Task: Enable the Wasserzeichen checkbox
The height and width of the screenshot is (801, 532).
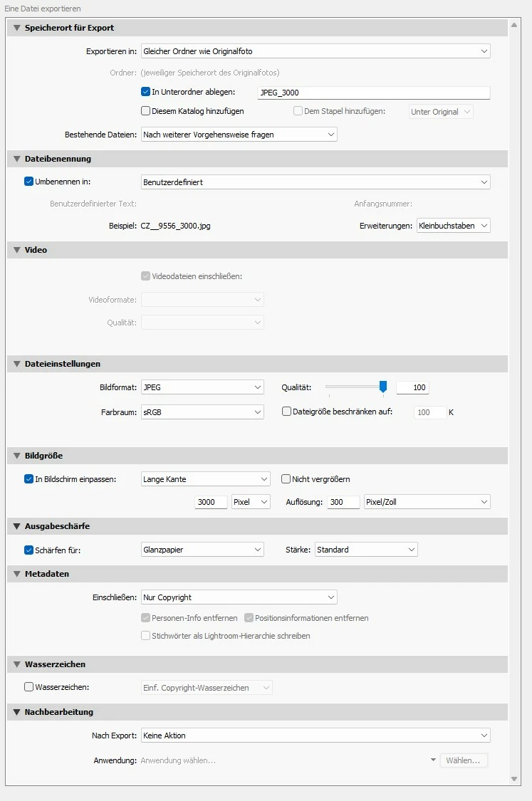Action: click(x=29, y=687)
